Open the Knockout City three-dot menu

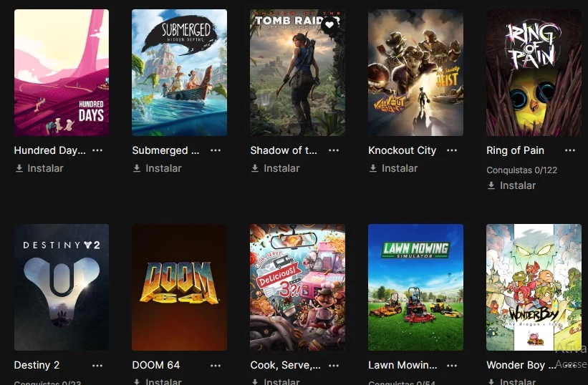[x=452, y=150]
